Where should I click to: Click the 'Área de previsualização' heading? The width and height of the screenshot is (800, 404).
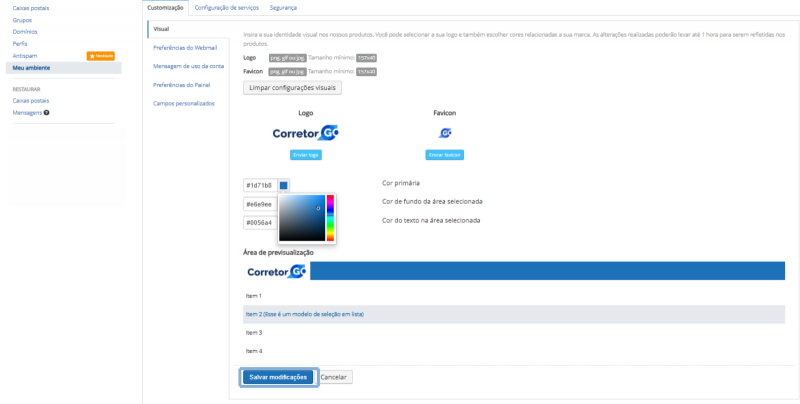tap(279, 252)
